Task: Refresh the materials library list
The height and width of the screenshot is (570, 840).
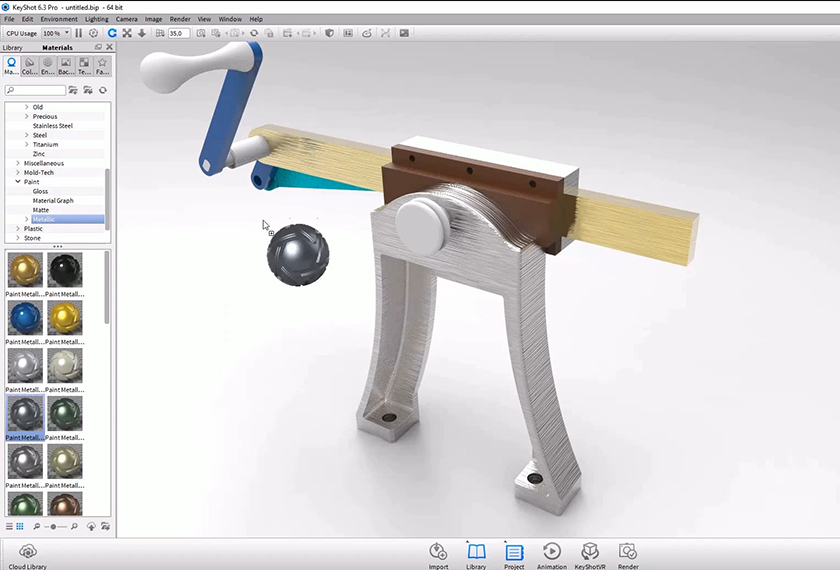Action: click(102, 90)
